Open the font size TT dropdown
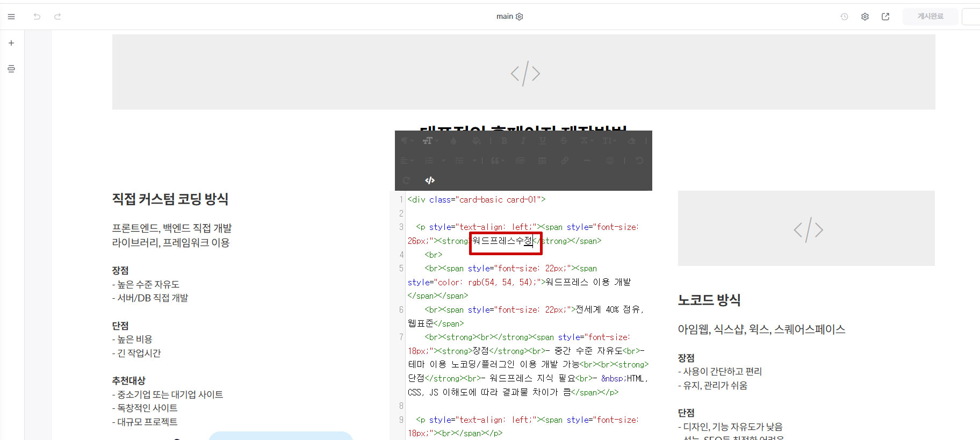Screen dimensions: 980x440 point(430,141)
